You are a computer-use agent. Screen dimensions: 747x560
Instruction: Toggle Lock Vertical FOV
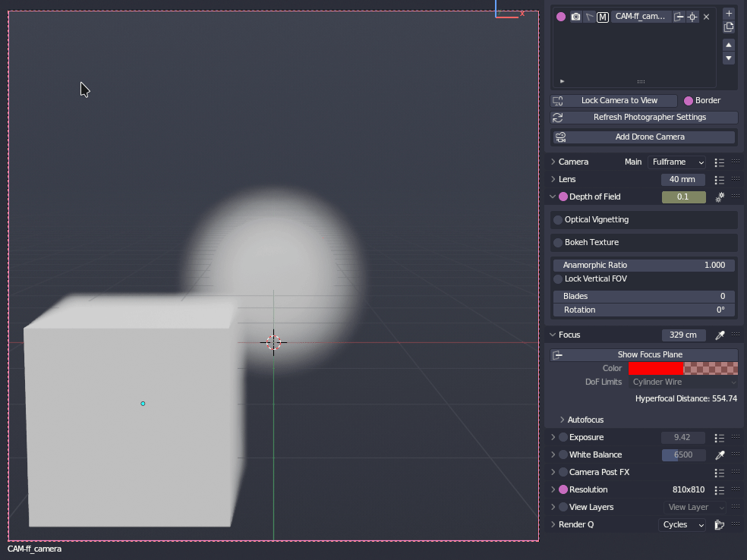pos(558,278)
